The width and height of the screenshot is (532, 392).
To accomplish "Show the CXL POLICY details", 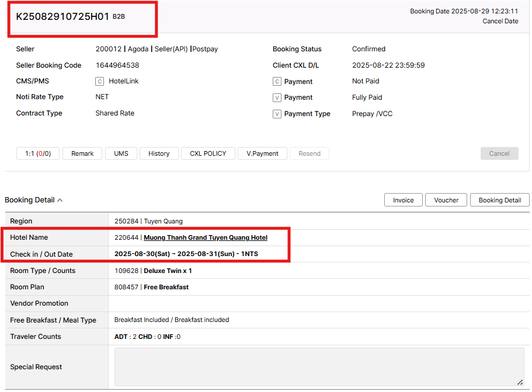I will [x=208, y=153].
